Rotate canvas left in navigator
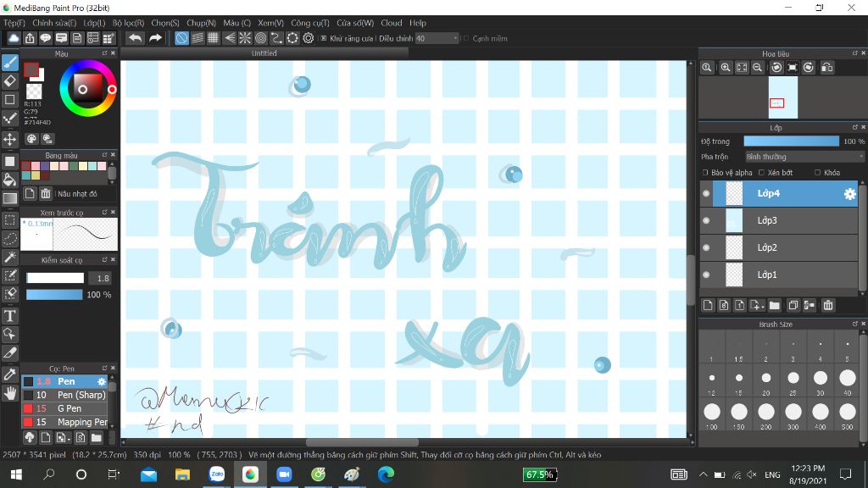The height and width of the screenshot is (488, 868). (776, 68)
